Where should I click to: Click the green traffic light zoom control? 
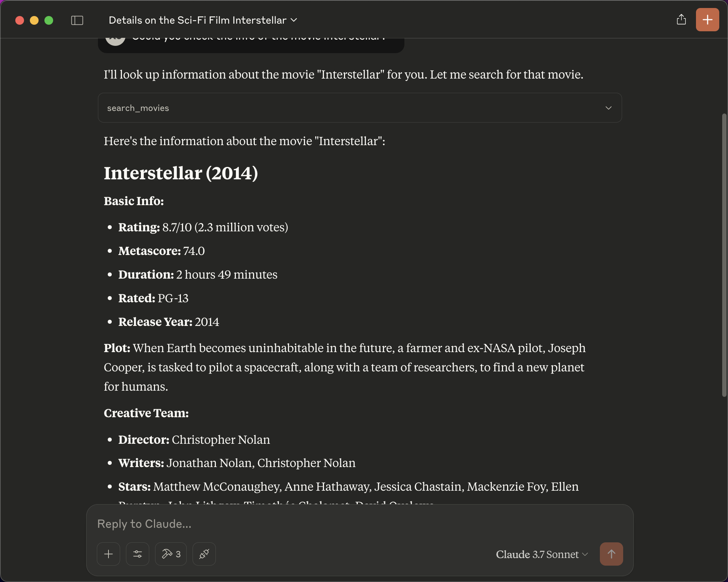49,21
